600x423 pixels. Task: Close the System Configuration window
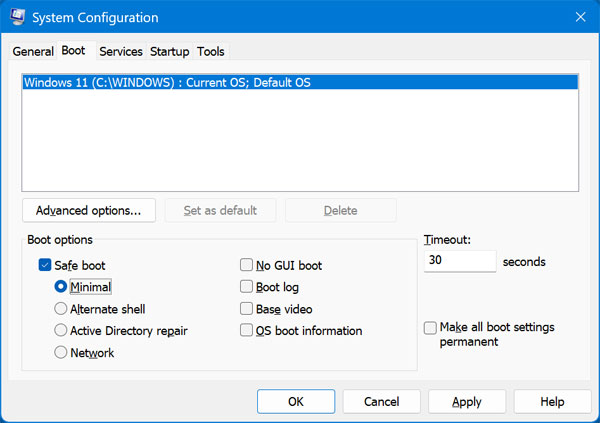tap(580, 17)
